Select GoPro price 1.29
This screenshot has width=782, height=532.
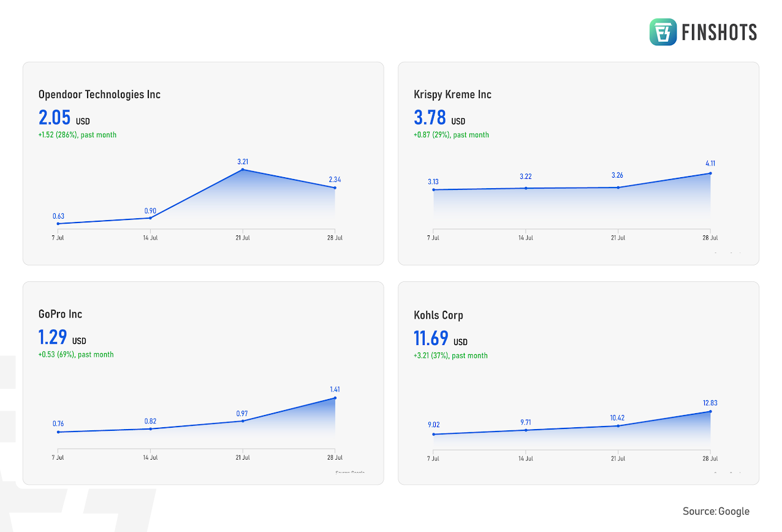coord(53,338)
